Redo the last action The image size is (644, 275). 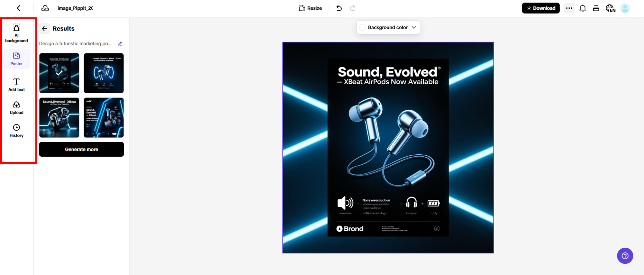coord(352,8)
